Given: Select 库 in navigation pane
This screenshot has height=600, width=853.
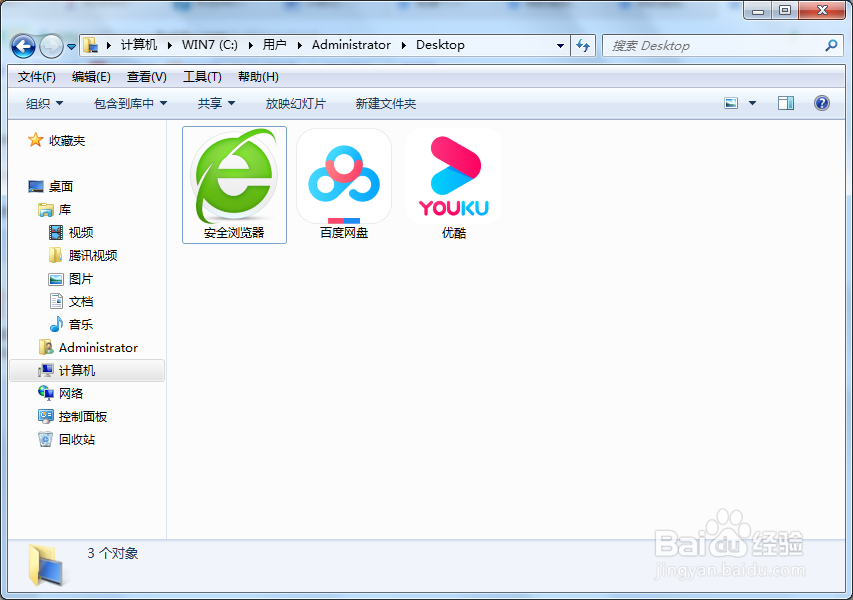Looking at the screenshot, I should [65, 209].
